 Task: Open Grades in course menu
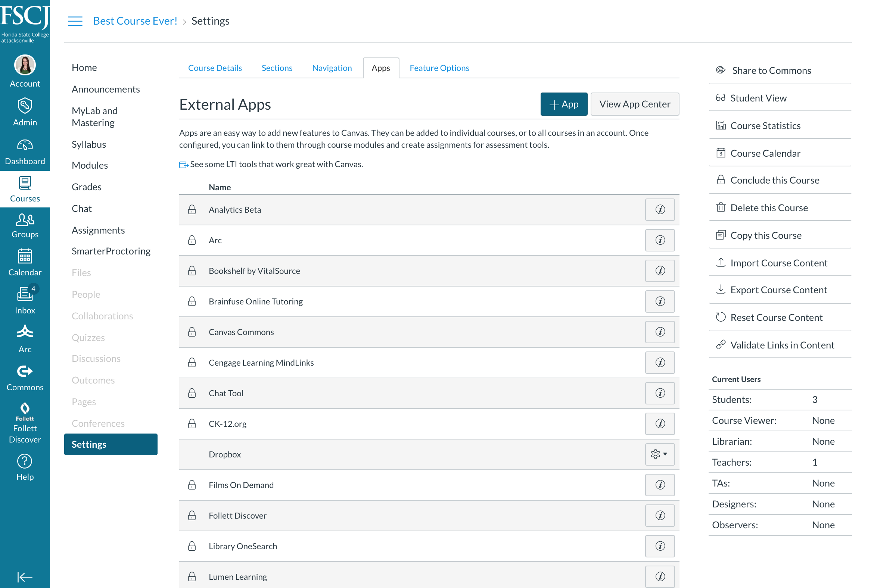(x=86, y=187)
